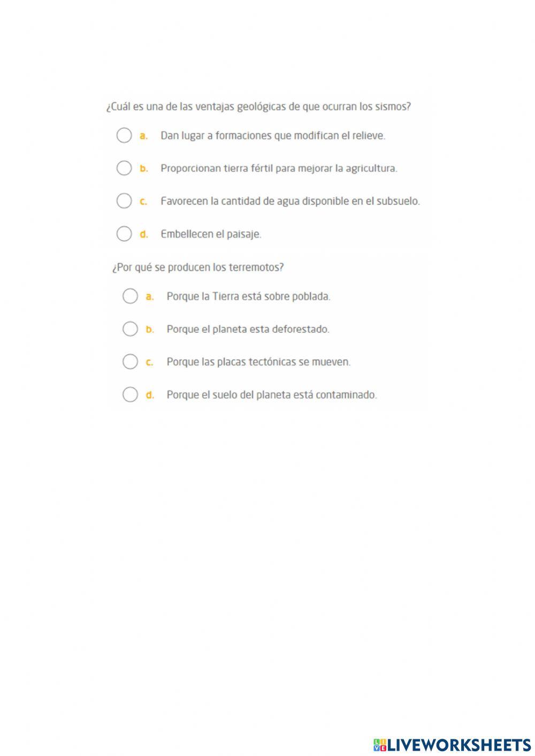Mark radio for 'Porque las placas tectónicas se mueven'
535x756 pixels.
tap(130, 362)
